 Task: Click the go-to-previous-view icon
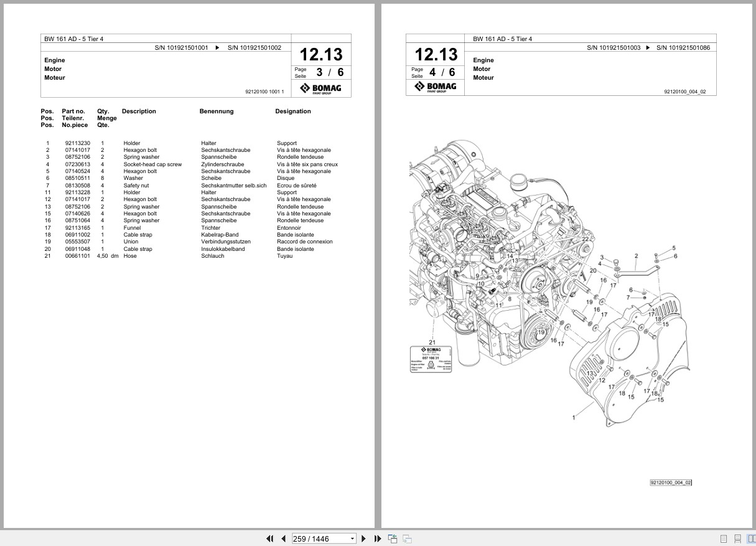pyautogui.click(x=393, y=539)
